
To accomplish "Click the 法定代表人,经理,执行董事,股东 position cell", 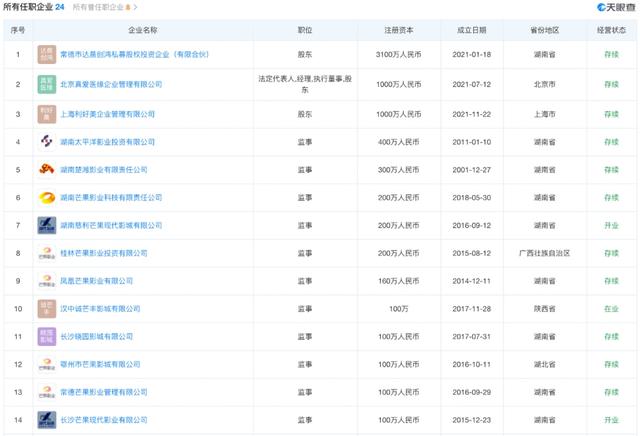I will (x=305, y=84).
